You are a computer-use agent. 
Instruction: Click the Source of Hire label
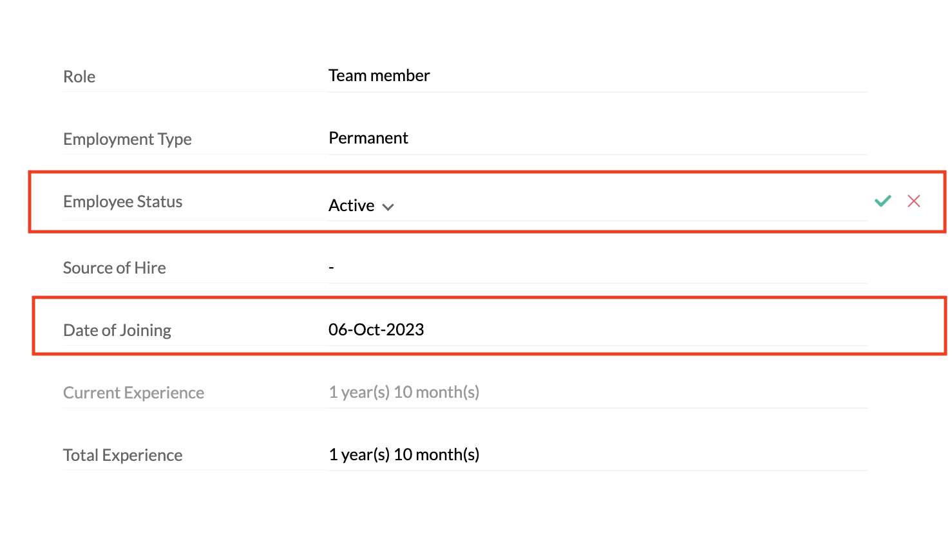pyautogui.click(x=115, y=268)
